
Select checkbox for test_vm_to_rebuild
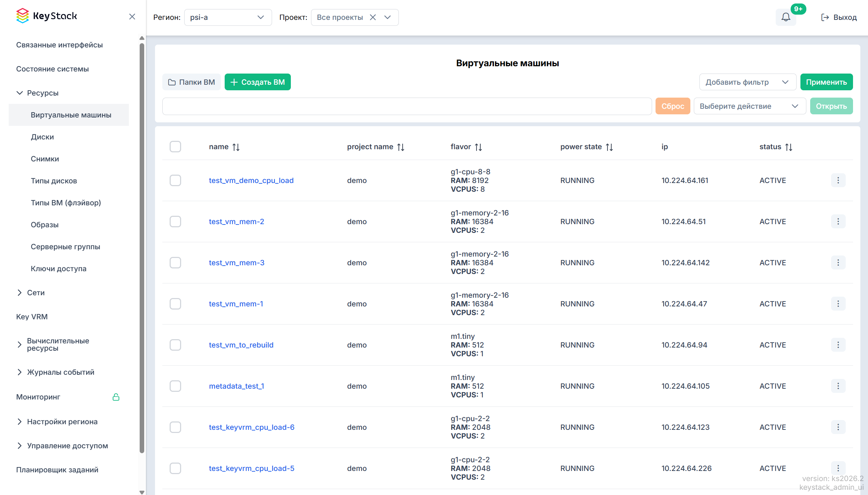click(x=175, y=345)
